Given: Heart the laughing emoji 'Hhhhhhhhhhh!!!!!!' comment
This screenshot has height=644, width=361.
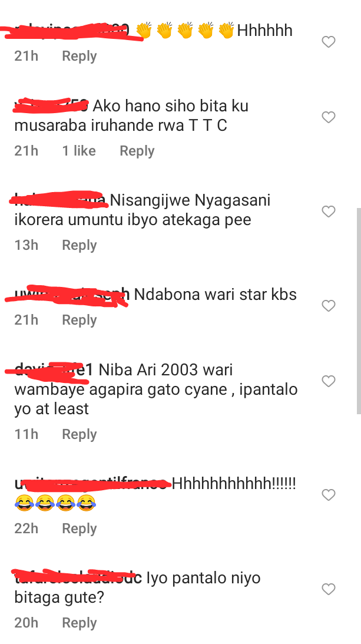Looking at the screenshot, I should 329,495.
